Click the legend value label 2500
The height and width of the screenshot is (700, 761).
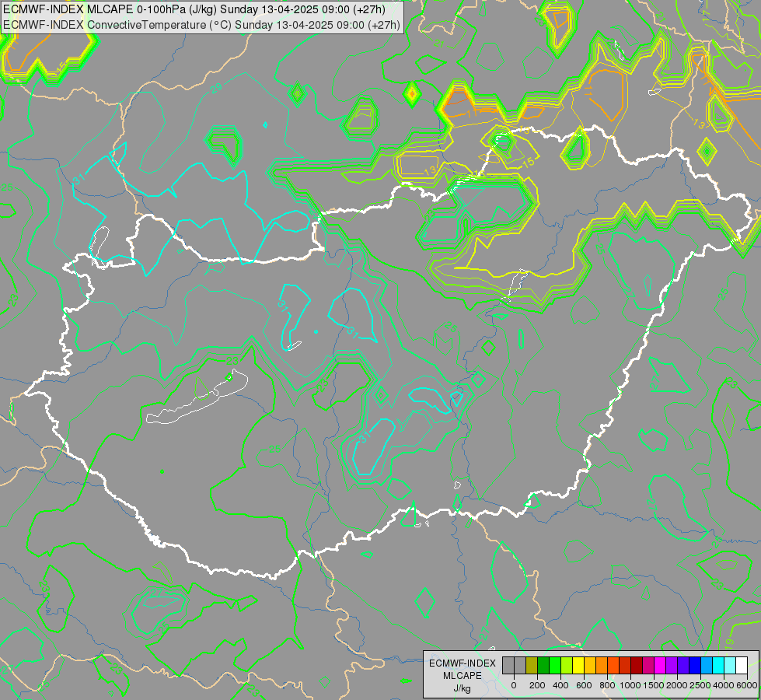700,685
